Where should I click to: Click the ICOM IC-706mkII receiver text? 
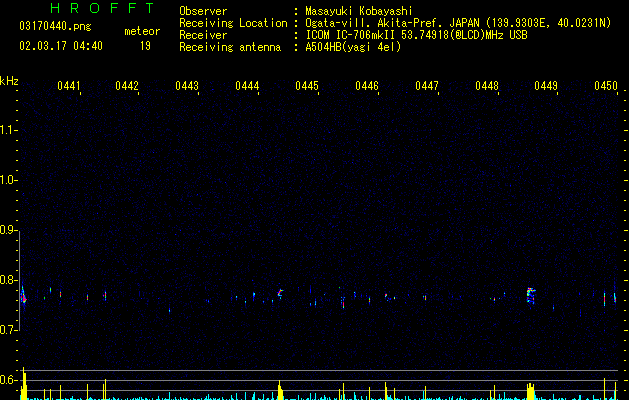[416, 35]
